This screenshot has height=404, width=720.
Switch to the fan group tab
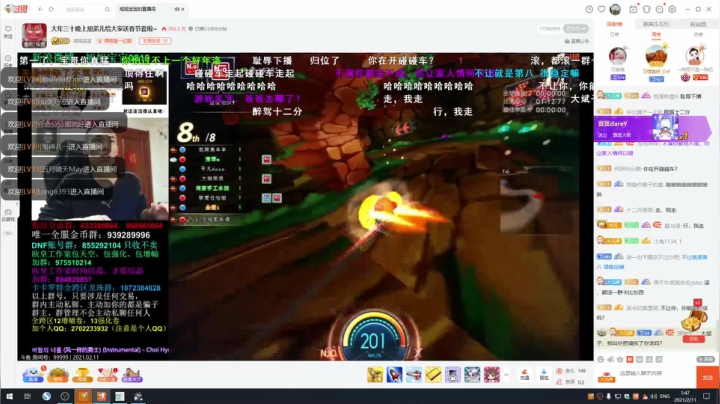coord(698,24)
